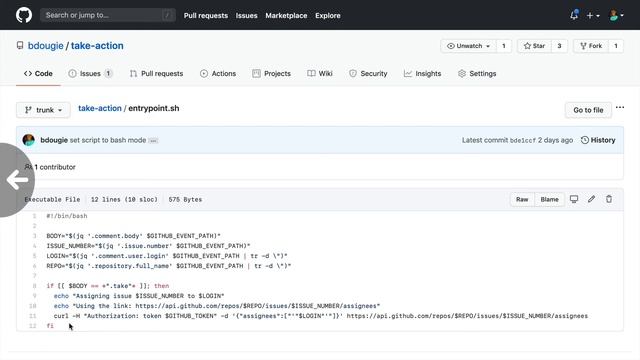This screenshot has height=360, width=640.
Task: Click line number 3 of code
Action: [35, 236]
